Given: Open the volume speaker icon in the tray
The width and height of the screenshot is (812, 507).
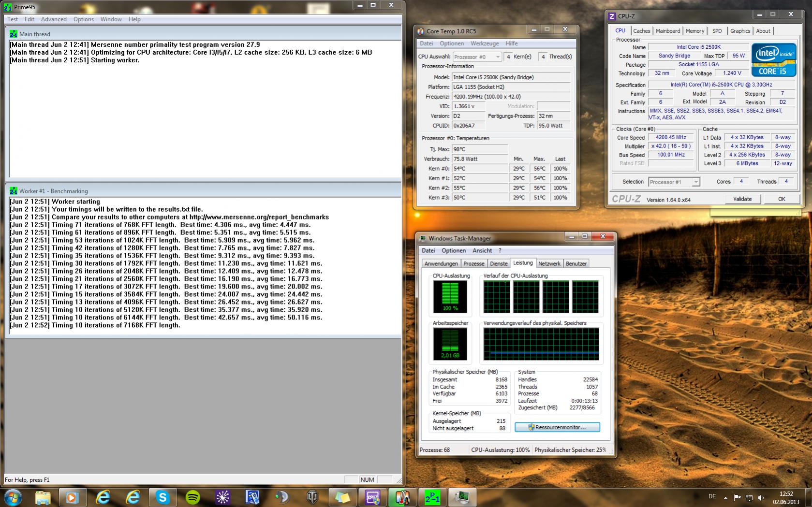Looking at the screenshot, I should (x=761, y=497).
